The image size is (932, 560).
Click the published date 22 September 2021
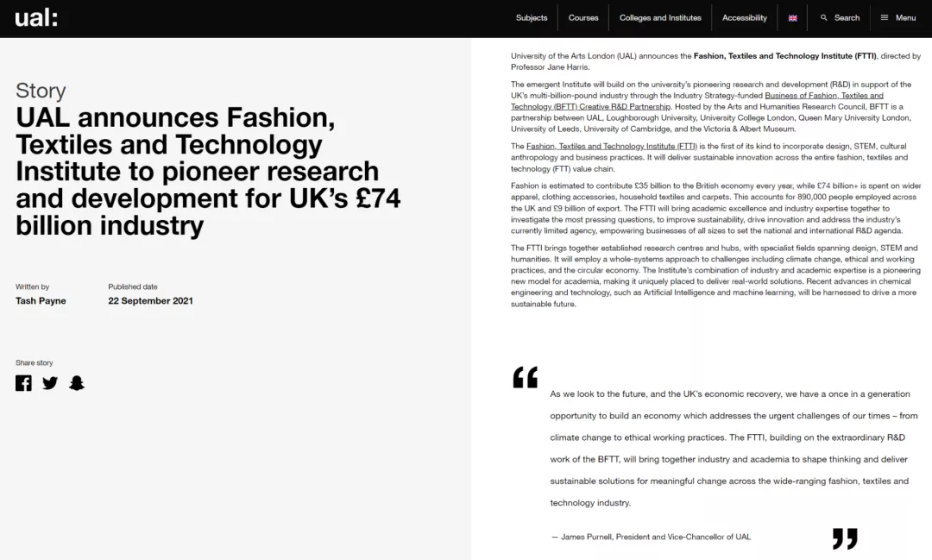[150, 301]
